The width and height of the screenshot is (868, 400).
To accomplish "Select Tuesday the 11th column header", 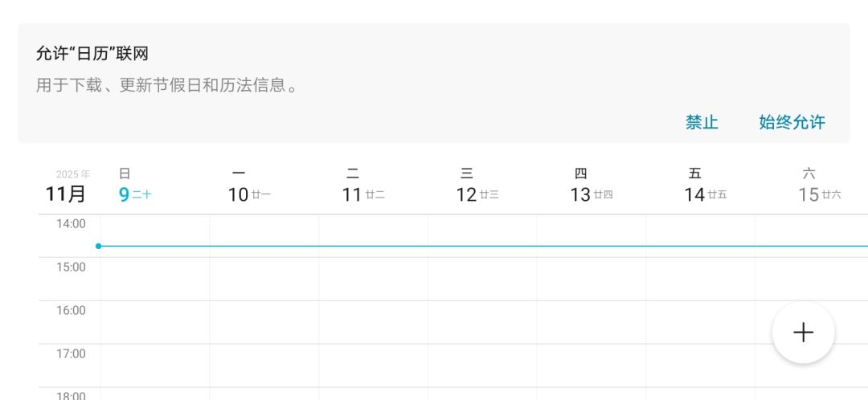I will [363, 186].
